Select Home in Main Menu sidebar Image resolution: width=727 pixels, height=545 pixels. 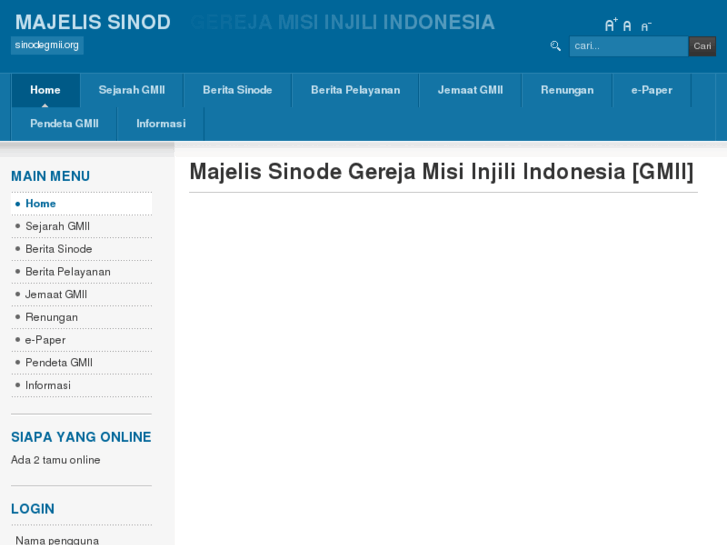click(82, 204)
